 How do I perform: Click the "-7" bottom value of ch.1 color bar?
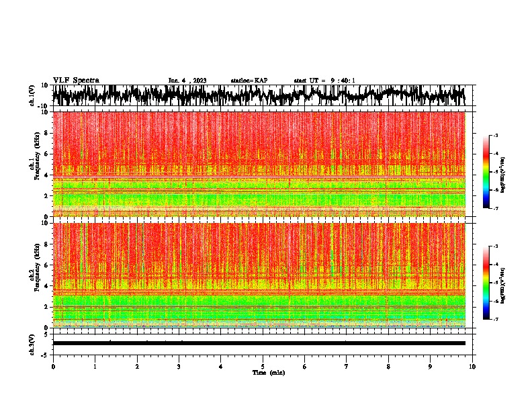click(x=495, y=208)
